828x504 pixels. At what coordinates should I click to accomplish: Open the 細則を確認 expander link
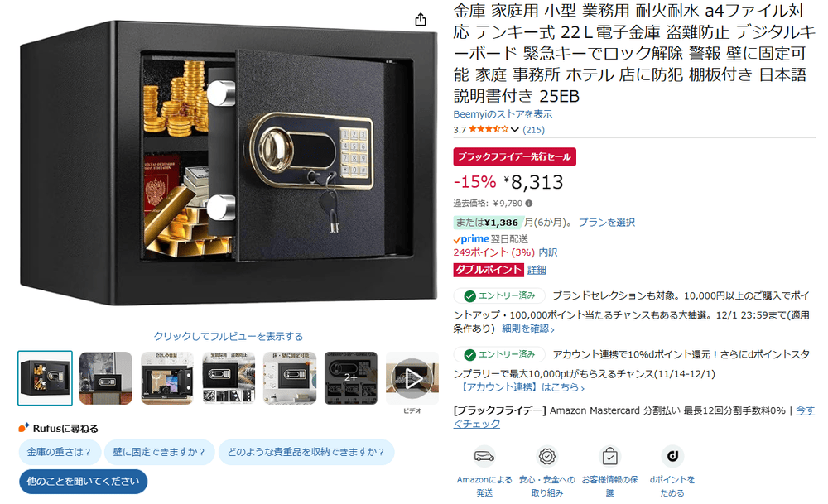(x=527, y=329)
